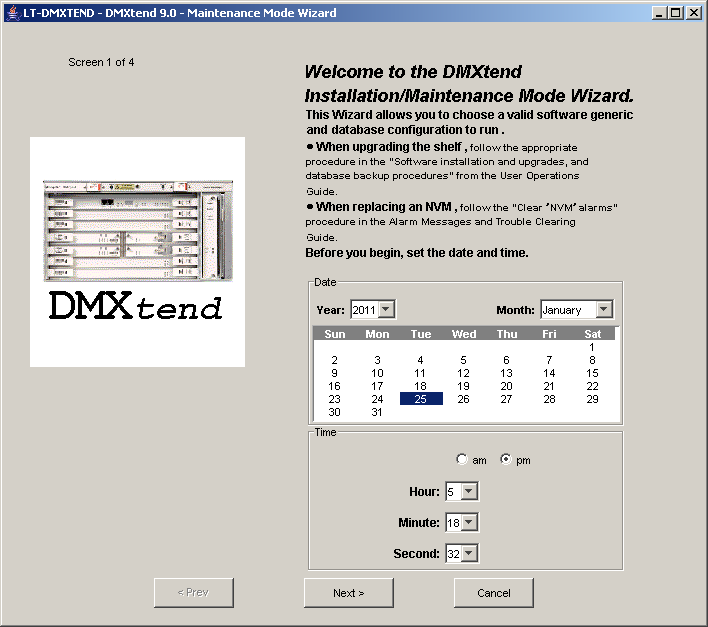Click the Next > button

point(349,593)
